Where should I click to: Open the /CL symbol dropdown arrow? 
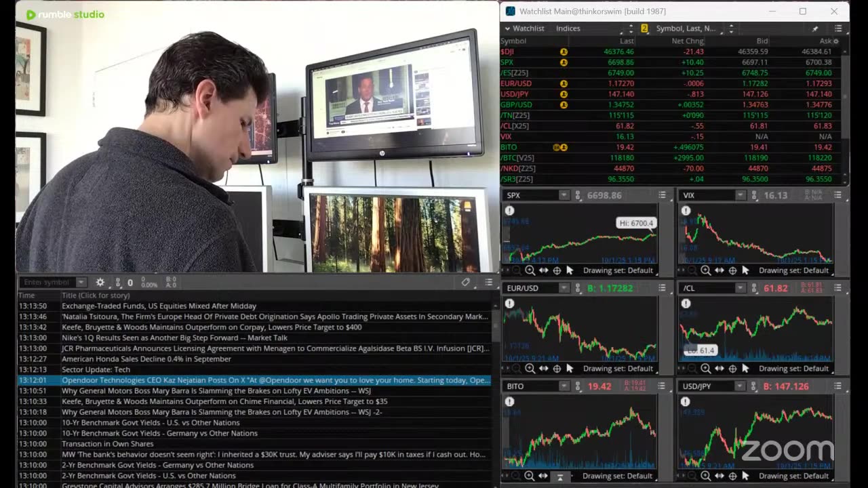740,288
